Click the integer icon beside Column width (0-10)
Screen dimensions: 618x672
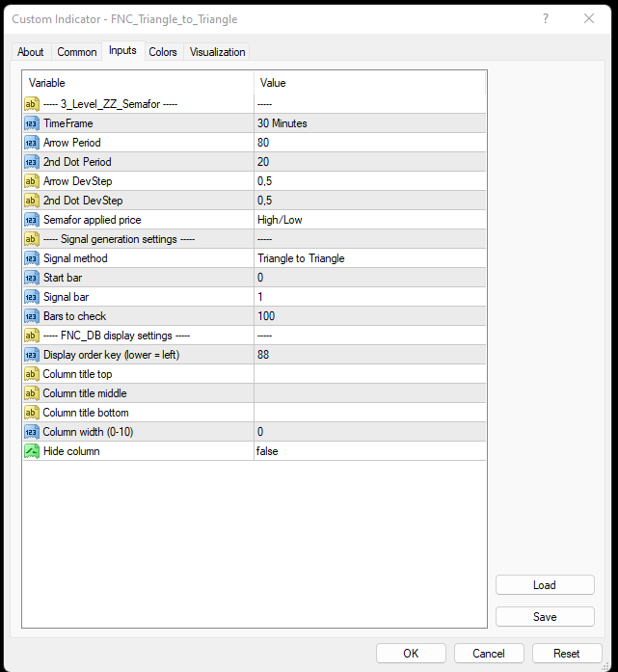tap(32, 432)
